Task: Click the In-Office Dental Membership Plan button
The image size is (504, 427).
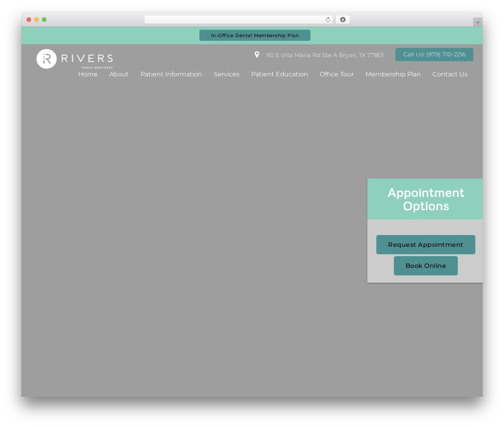Action: coord(255,35)
